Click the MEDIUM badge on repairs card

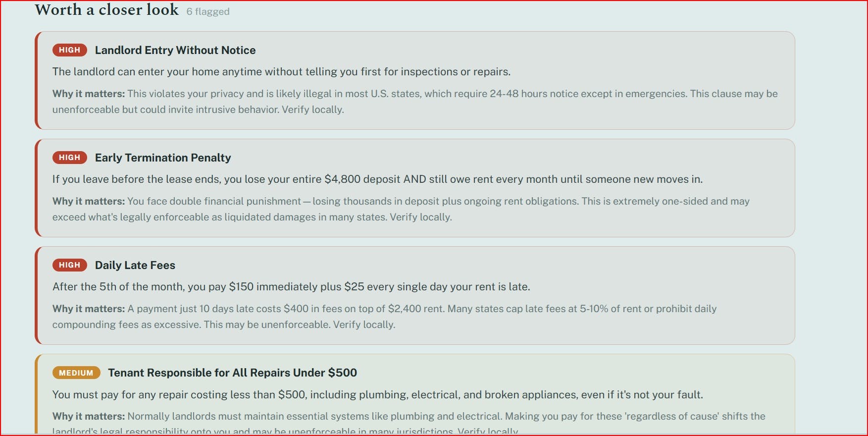click(76, 373)
